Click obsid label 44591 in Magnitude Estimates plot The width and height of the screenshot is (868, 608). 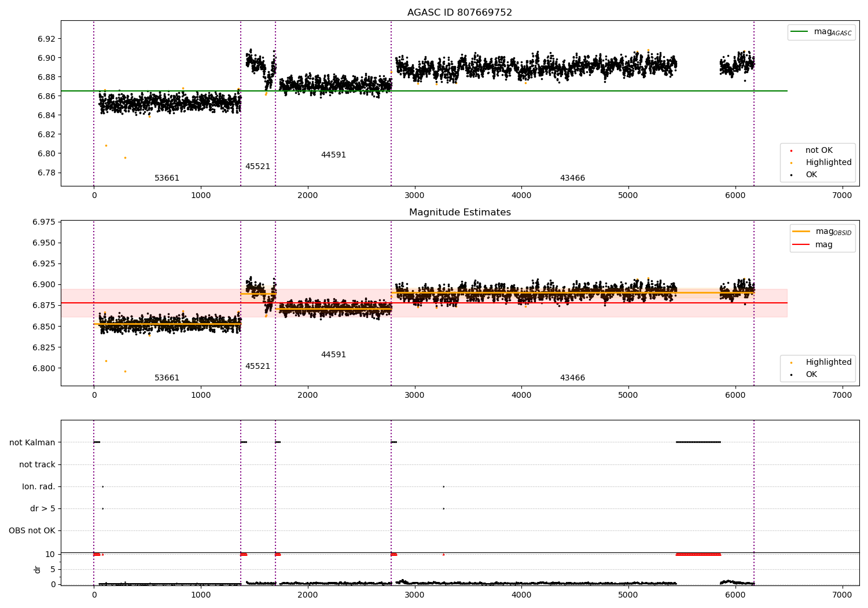pos(333,355)
